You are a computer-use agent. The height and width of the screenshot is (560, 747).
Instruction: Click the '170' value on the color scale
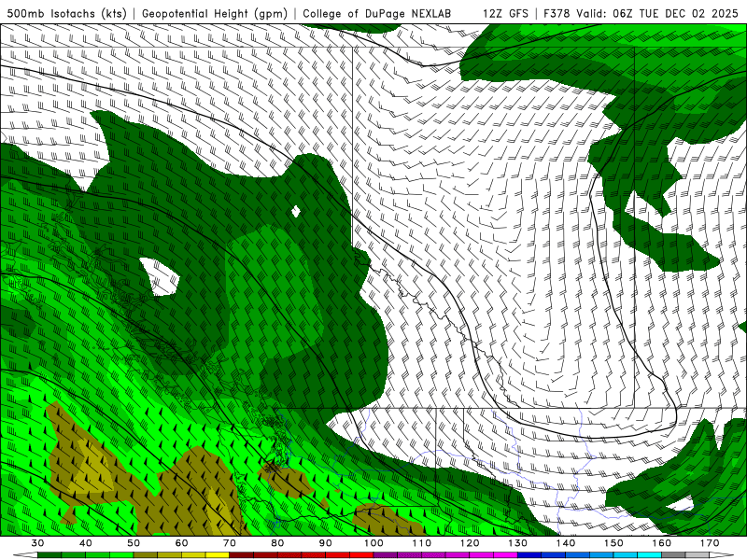click(x=710, y=543)
